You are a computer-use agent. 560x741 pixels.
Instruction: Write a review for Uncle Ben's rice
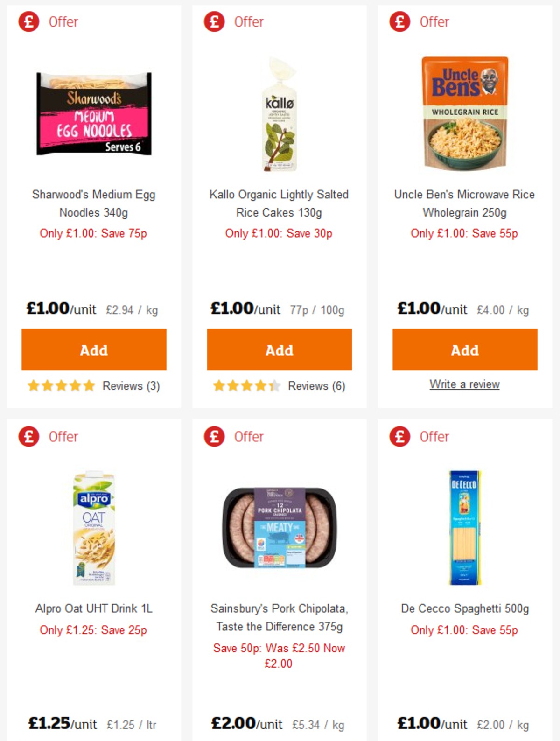click(464, 384)
